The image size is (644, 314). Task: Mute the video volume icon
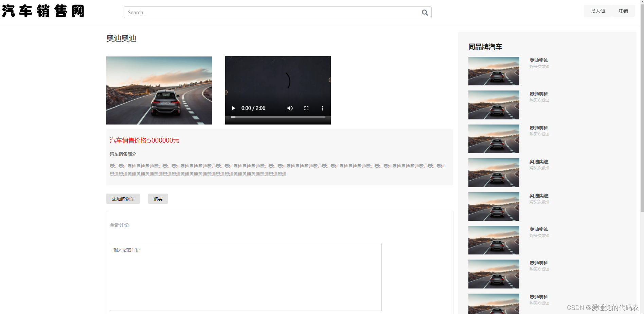290,108
